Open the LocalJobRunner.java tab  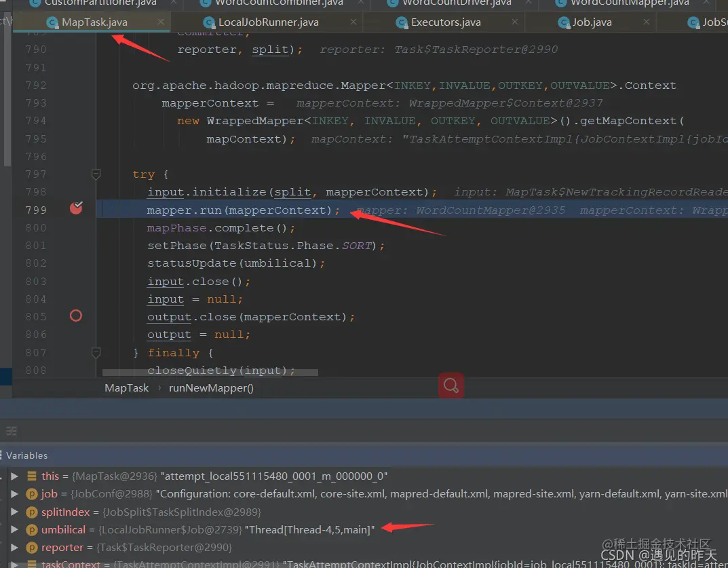(x=269, y=22)
